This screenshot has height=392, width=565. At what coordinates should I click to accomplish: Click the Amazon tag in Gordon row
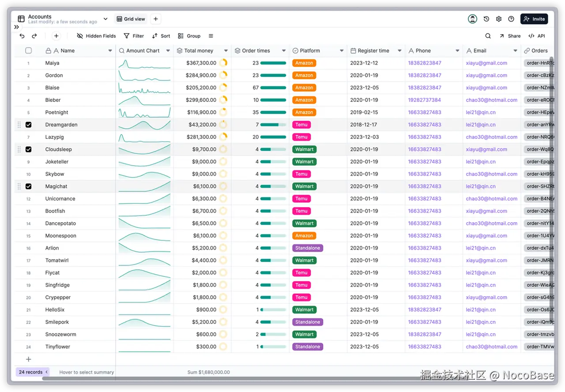click(304, 75)
